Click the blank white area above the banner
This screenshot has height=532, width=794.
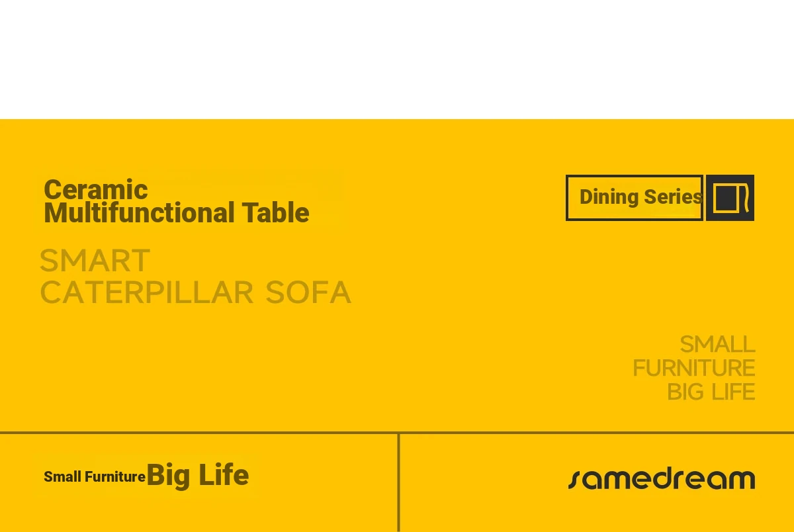point(397,60)
